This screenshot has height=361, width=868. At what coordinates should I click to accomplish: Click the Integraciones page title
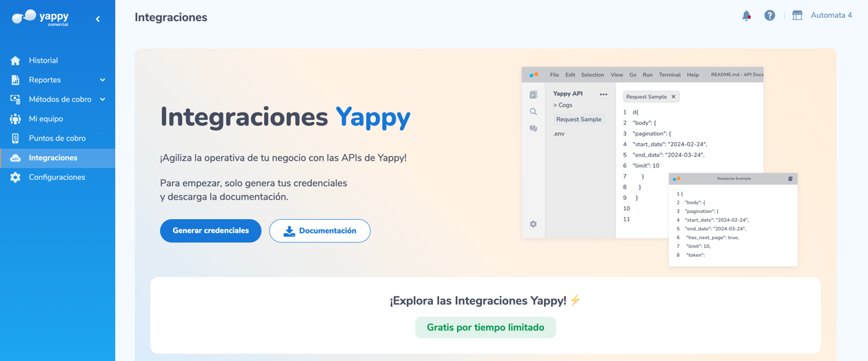click(171, 17)
